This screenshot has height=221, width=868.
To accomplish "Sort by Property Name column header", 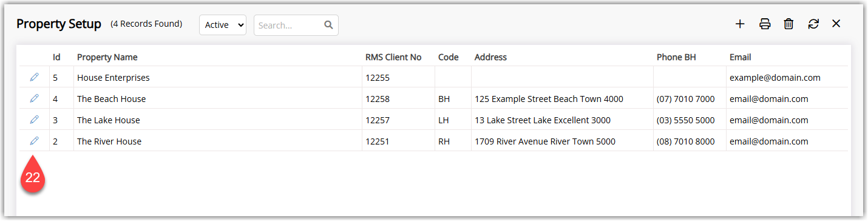I will [x=107, y=57].
